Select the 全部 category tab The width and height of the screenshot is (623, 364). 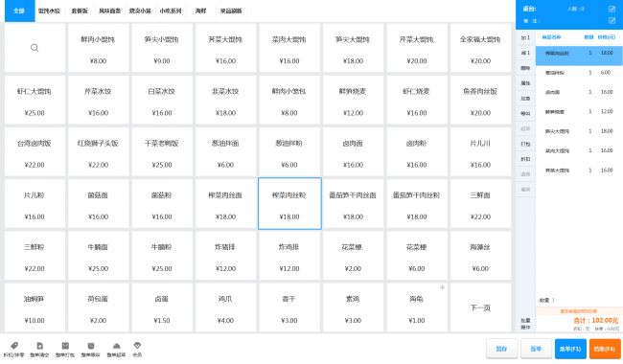tap(19, 11)
